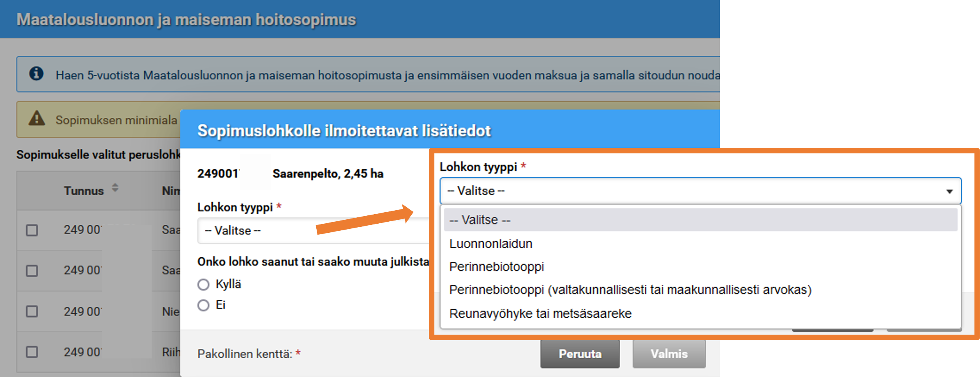980x377 pixels.
Task: Click the parcel name Saarenpelto, 2,45 ha
Action: click(328, 173)
